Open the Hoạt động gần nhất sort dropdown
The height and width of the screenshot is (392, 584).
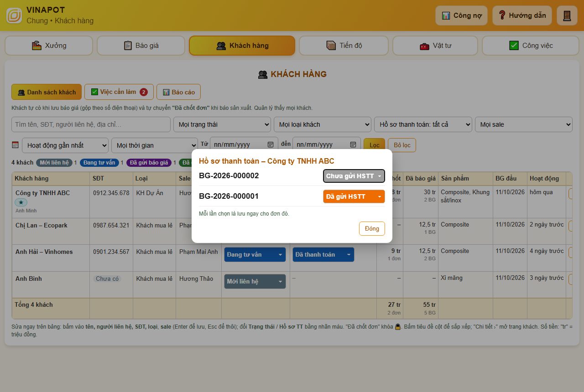coord(65,145)
